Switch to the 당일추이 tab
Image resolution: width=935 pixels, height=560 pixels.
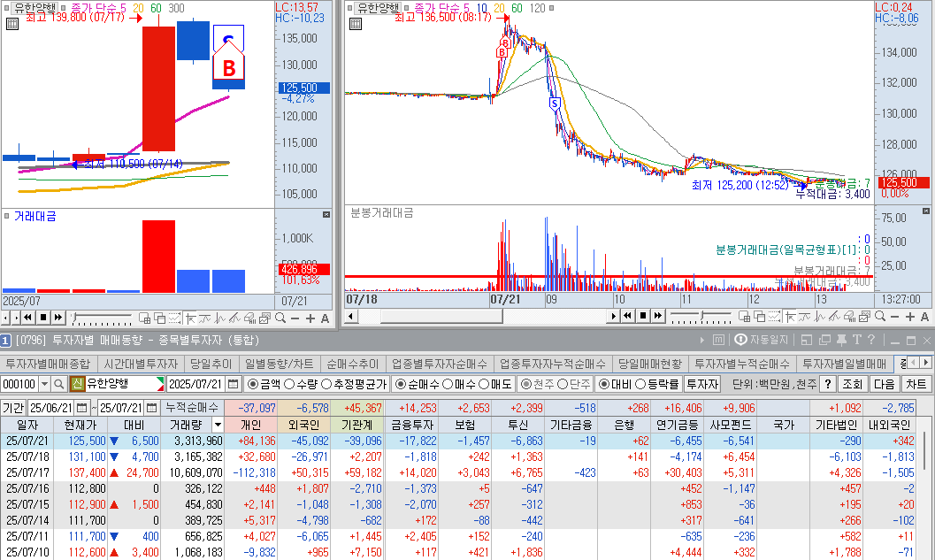[x=211, y=364]
